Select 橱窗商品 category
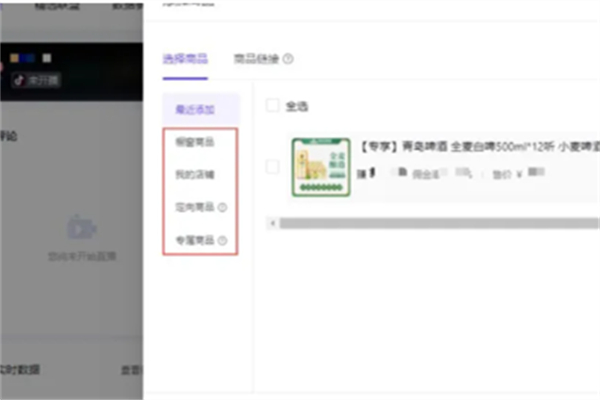The width and height of the screenshot is (600, 400). coord(195,142)
